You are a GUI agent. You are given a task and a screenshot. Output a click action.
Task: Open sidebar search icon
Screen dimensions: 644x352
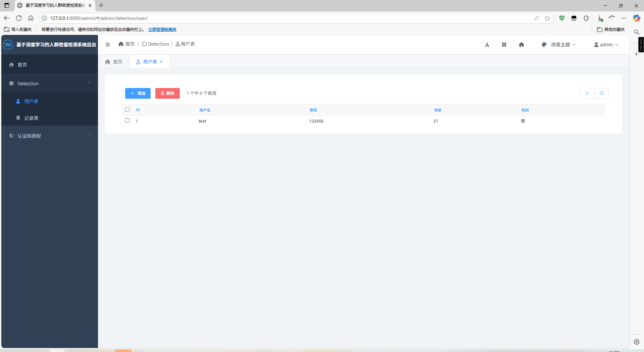click(636, 32)
